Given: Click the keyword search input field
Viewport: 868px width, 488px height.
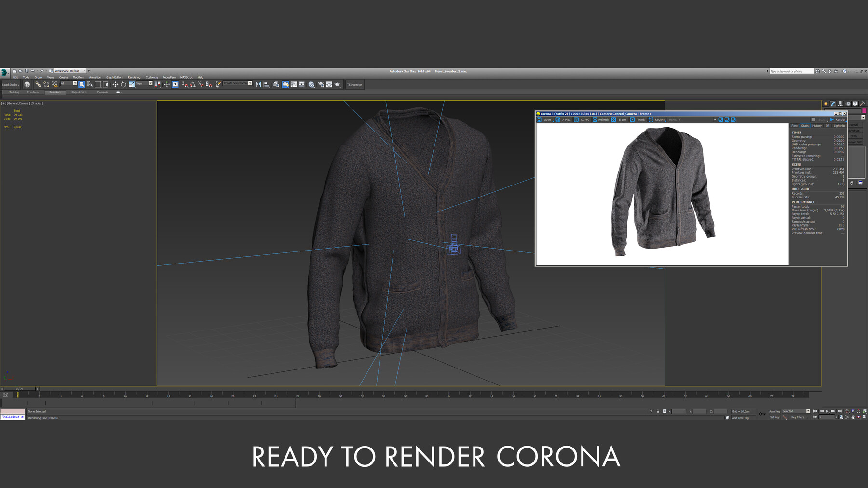Looking at the screenshot, I should (x=791, y=71).
